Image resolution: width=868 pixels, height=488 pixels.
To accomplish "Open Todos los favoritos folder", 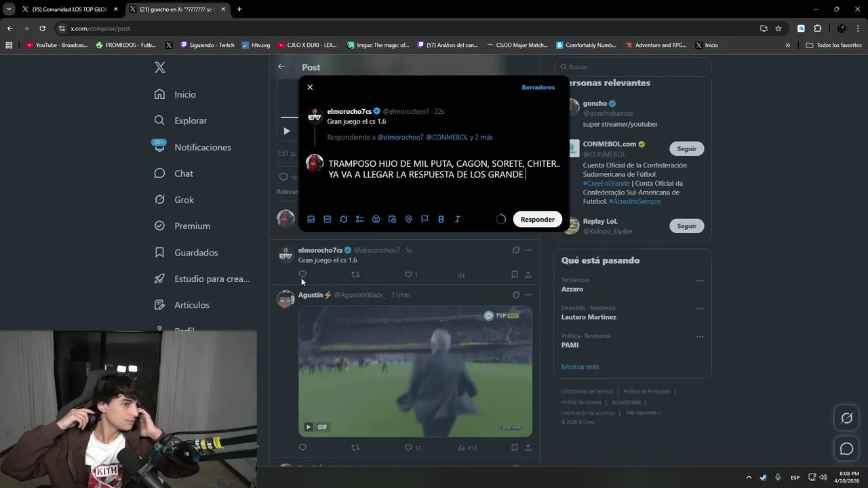I will (x=833, y=45).
